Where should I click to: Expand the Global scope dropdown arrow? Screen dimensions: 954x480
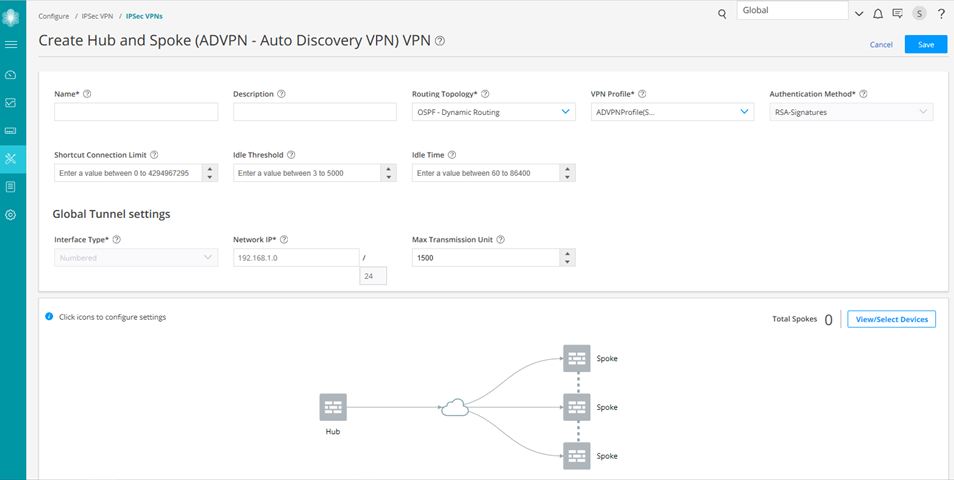coord(858,14)
